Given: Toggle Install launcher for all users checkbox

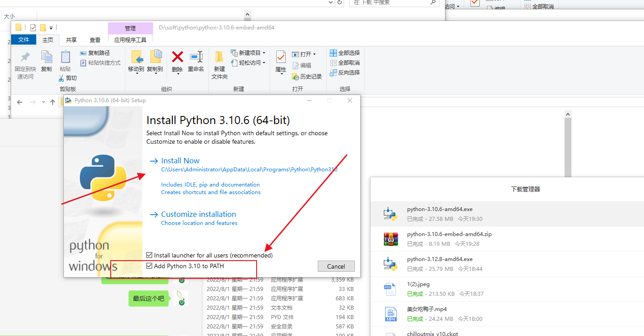Looking at the screenshot, I should click(x=150, y=255).
